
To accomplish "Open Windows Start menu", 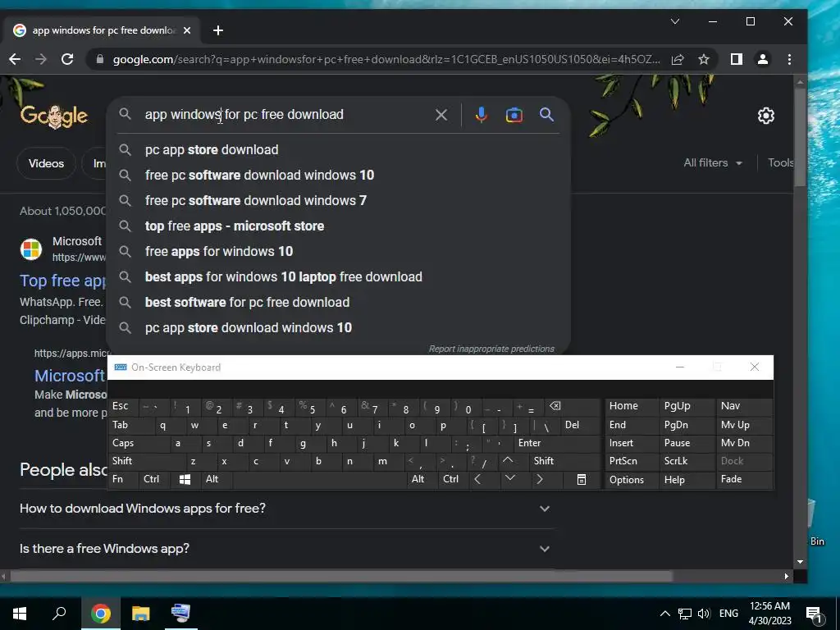I will click(20, 614).
